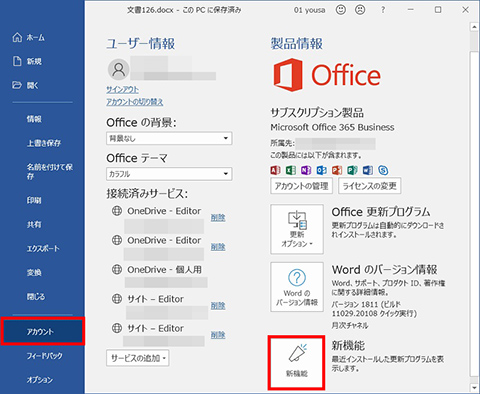Click 削除 link for first OneDrive - Editor
Image resolution: width=480 pixels, height=394 pixels.
218,218
